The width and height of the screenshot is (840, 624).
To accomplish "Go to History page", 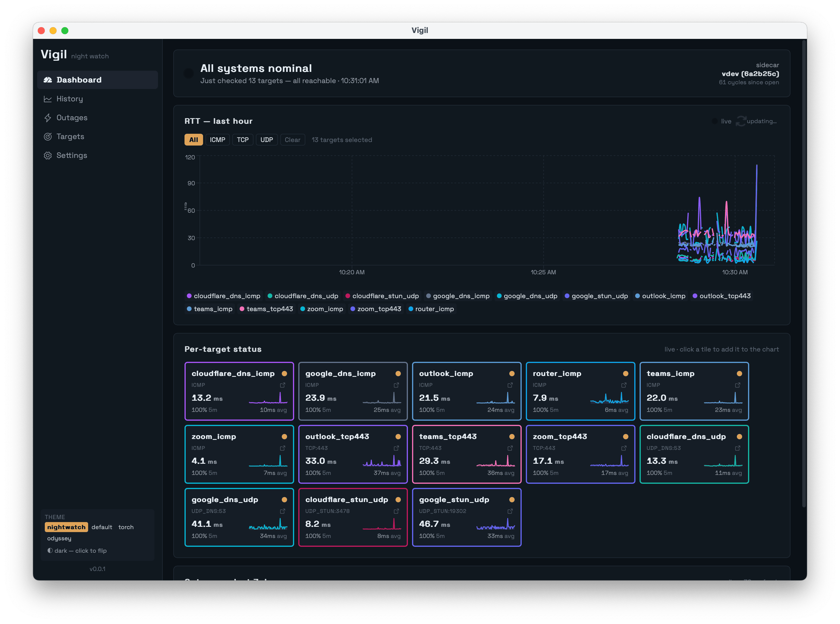I will coord(98,99).
